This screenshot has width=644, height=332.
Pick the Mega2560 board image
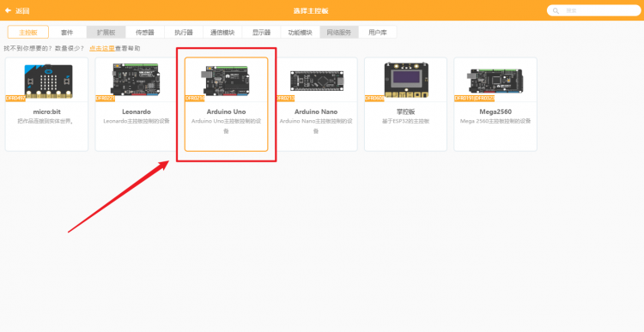tap(495, 81)
